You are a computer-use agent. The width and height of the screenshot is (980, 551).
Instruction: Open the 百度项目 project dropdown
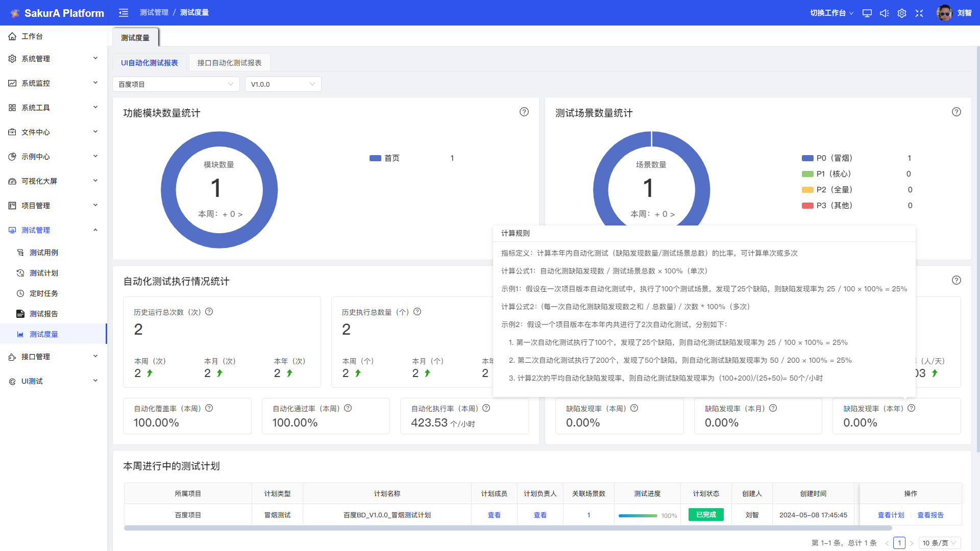pyautogui.click(x=176, y=84)
